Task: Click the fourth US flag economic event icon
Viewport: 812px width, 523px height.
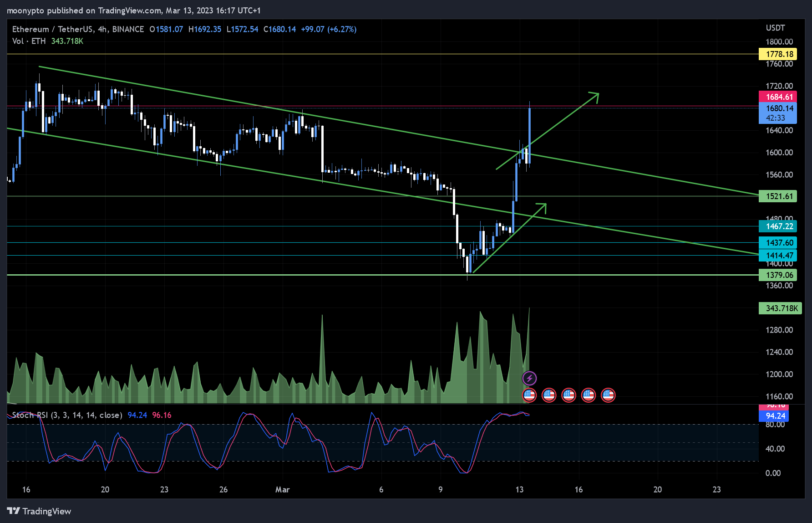Action: (589, 395)
